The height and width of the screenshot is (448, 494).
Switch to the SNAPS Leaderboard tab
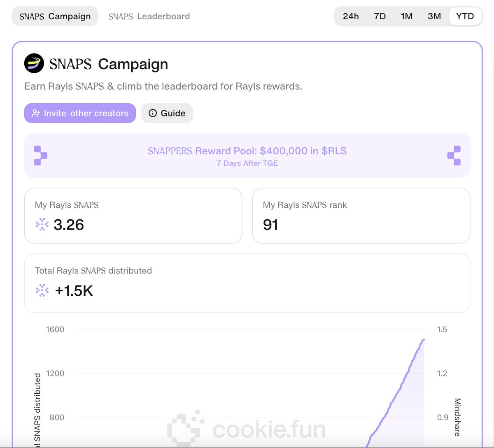coord(149,16)
